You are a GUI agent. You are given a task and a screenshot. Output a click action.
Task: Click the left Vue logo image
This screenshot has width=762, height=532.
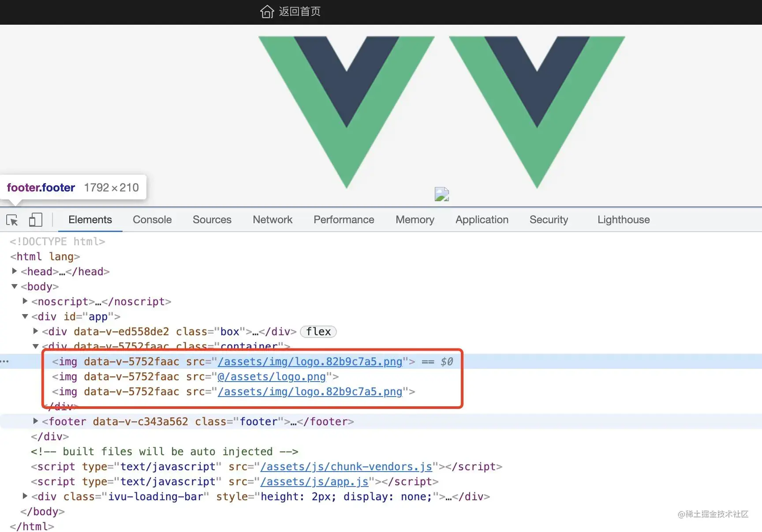(347, 112)
